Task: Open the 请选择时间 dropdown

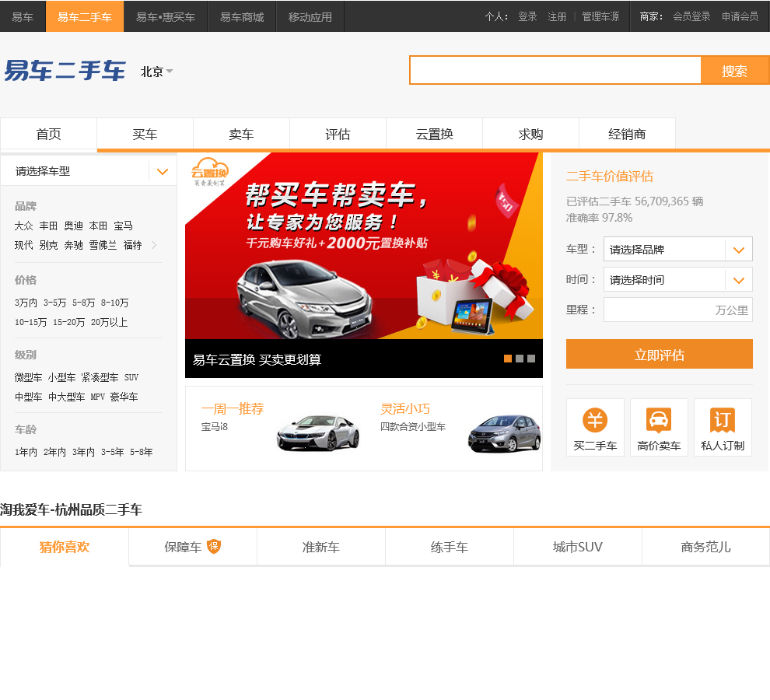Action: click(x=677, y=280)
